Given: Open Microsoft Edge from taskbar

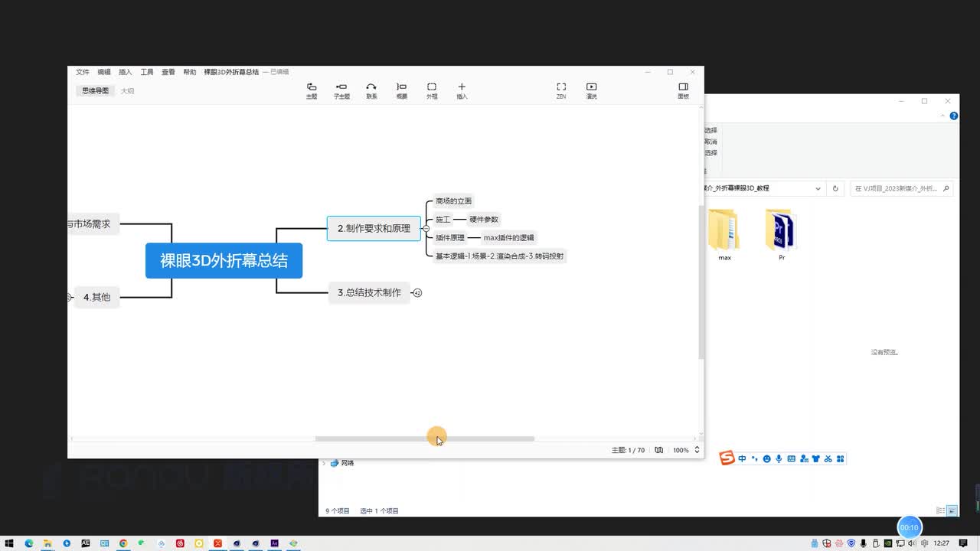Looking at the screenshot, I should coord(28,543).
